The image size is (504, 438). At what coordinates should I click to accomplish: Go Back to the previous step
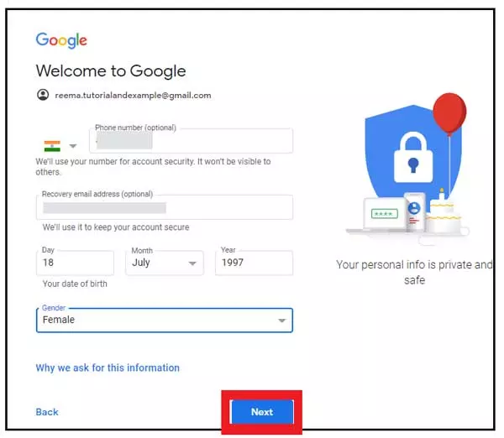coord(47,412)
